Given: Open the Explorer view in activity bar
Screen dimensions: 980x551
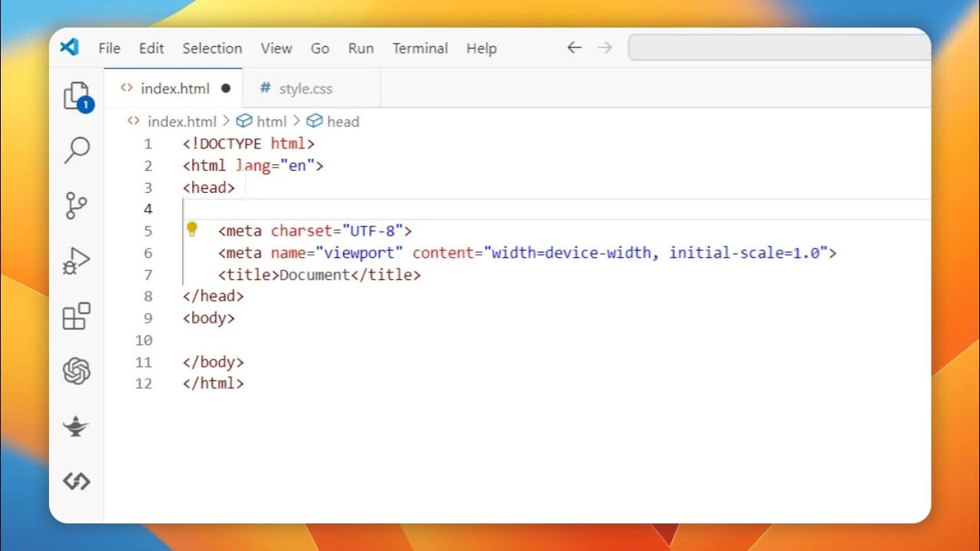Looking at the screenshot, I should pyautogui.click(x=77, y=97).
